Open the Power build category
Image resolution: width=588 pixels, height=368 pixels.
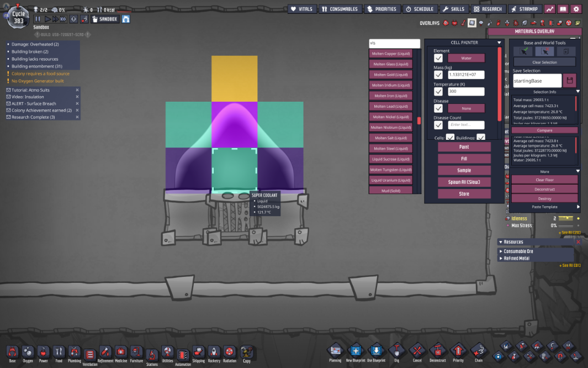point(43,354)
